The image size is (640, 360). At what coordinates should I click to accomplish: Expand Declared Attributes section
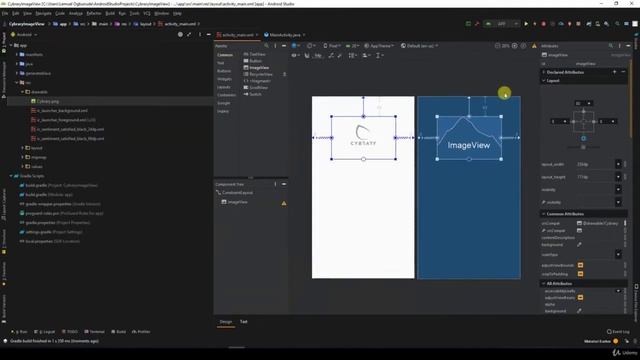tap(544, 72)
